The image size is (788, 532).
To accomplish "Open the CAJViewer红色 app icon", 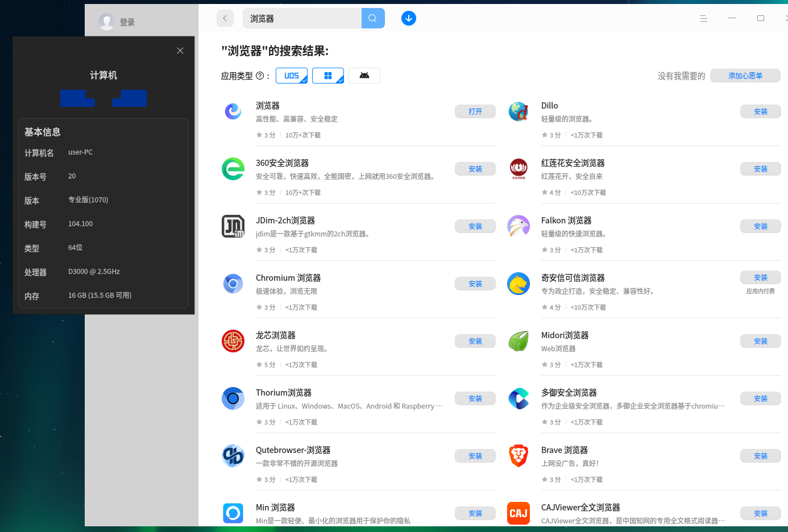I will (519, 513).
